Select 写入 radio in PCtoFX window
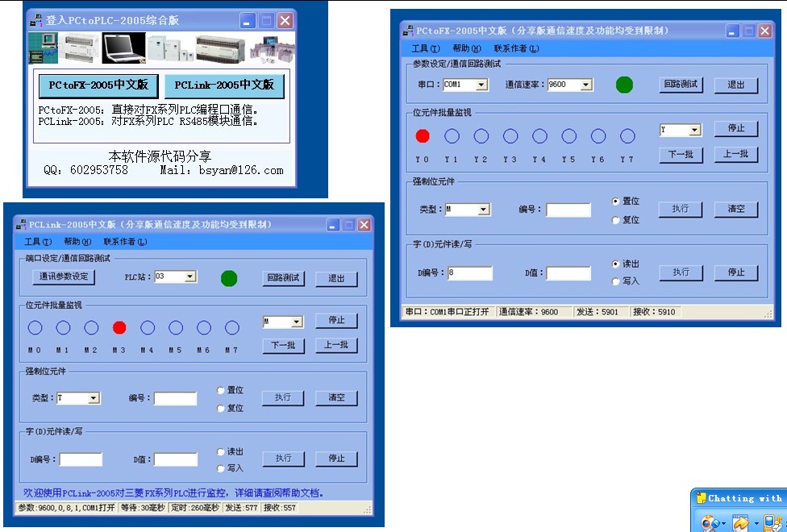The width and height of the screenshot is (787, 532). coord(616,281)
